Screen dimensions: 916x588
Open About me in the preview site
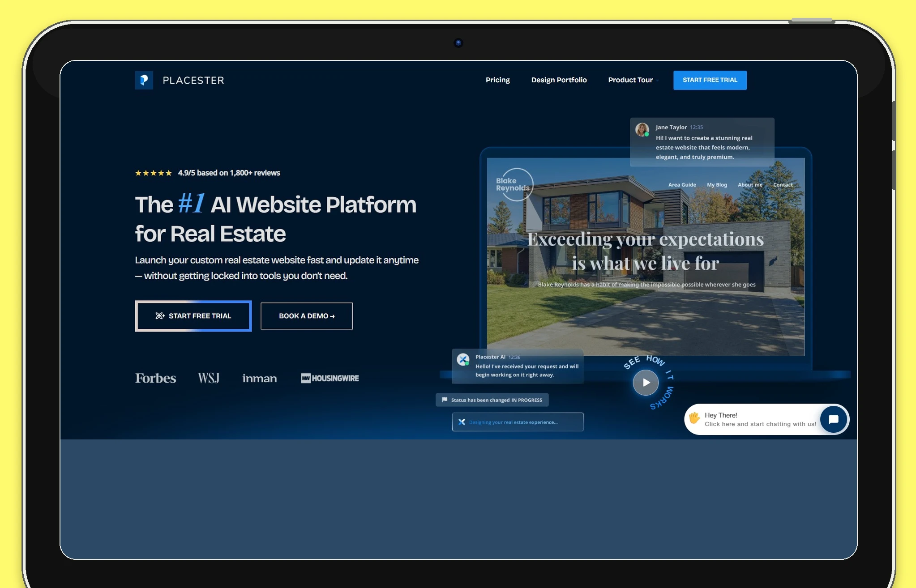pos(750,185)
